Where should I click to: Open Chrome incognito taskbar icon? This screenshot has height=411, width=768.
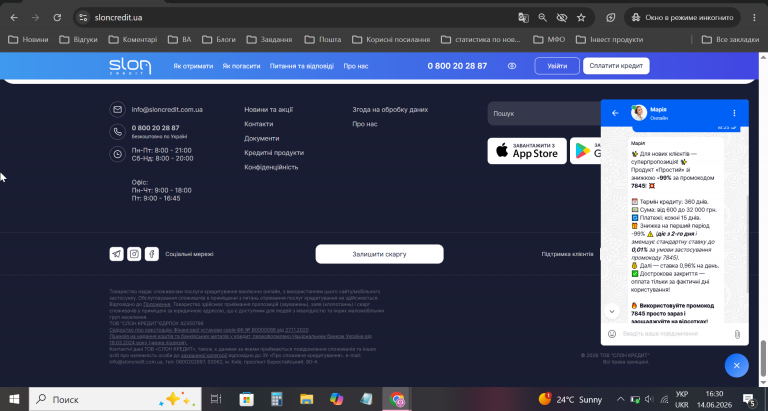click(397, 399)
